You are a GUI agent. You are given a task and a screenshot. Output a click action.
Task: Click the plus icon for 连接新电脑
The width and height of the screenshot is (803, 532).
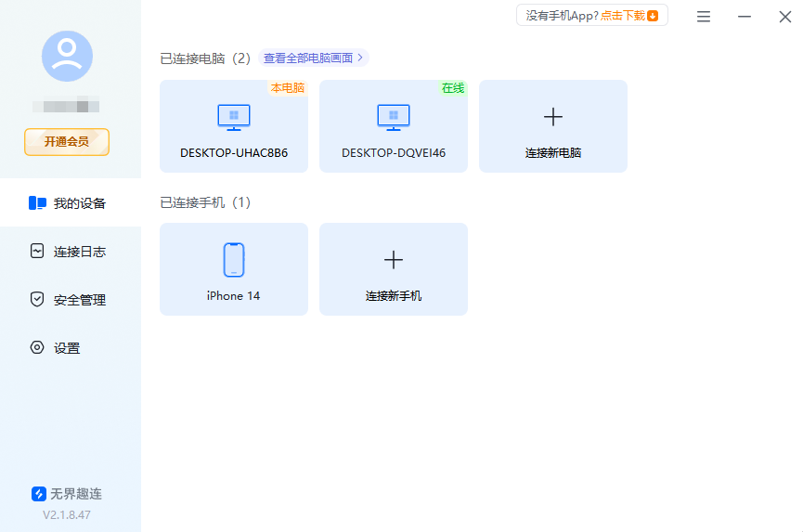(x=553, y=117)
